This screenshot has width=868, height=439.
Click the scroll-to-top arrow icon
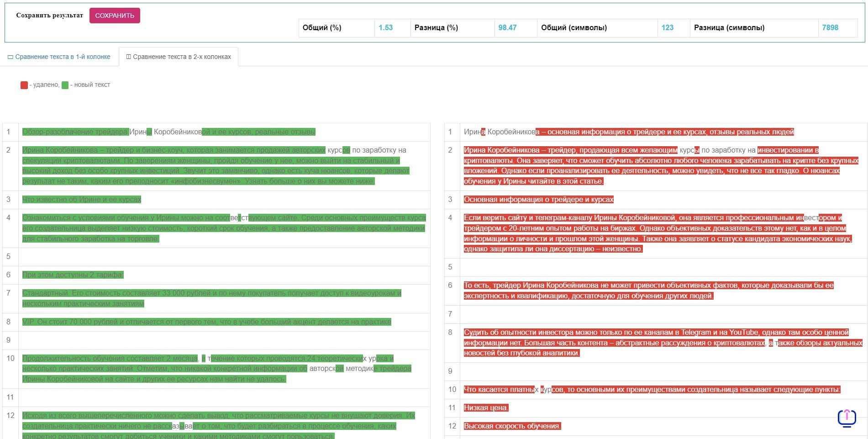(x=847, y=418)
